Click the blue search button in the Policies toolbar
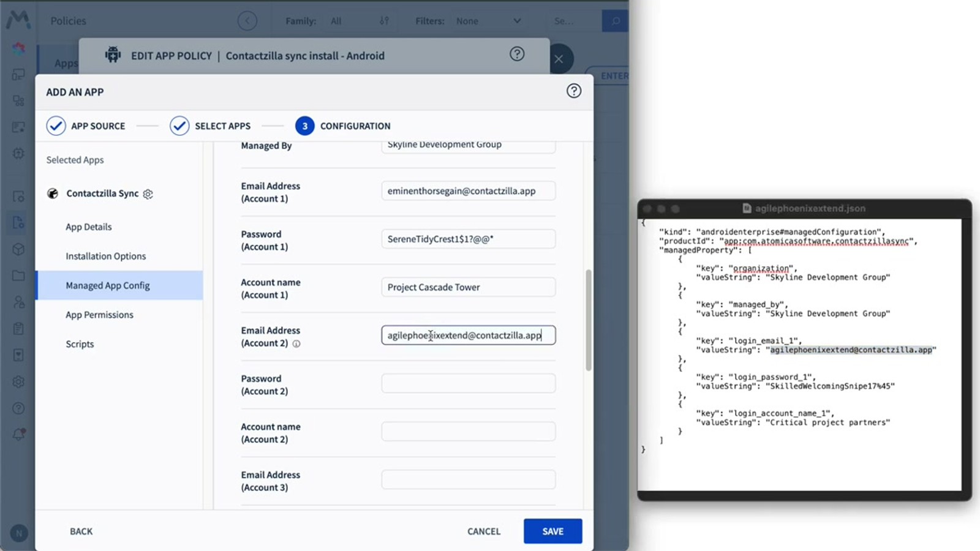 pos(615,21)
